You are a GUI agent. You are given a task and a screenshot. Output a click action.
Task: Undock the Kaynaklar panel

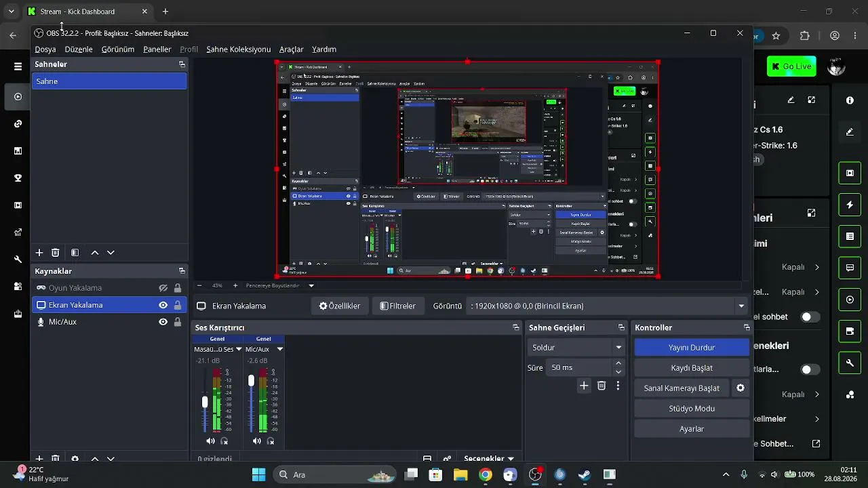tap(182, 271)
